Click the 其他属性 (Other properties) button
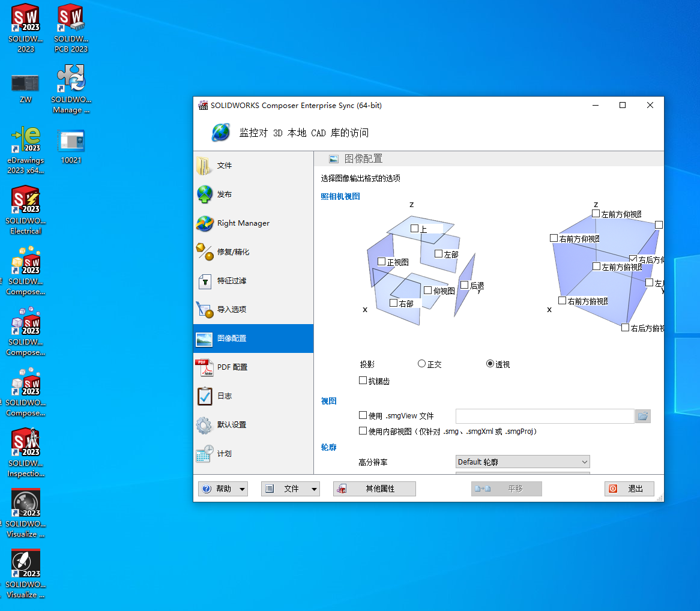Screen dimensions: 700x611 (x=374, y=489)
